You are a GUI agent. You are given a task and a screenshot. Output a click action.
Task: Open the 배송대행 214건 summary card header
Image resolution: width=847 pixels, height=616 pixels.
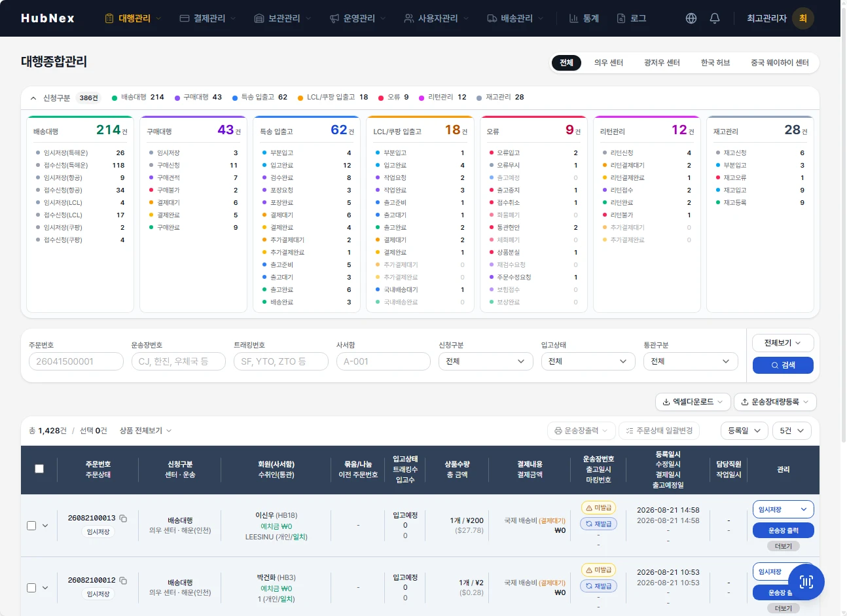pos(81,131)
